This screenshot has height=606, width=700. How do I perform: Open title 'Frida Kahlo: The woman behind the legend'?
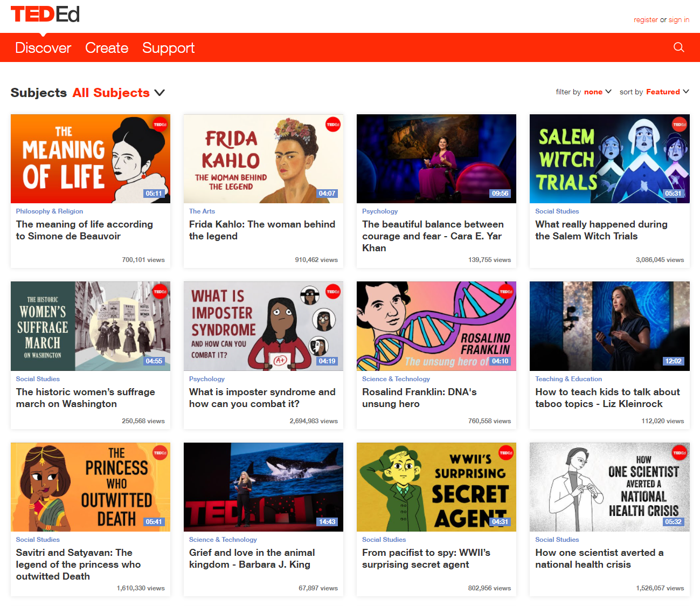[x=262, y=230]
